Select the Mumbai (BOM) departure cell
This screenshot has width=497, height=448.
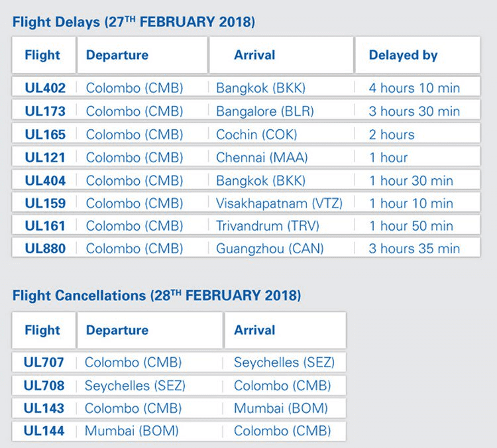[132, 431]
